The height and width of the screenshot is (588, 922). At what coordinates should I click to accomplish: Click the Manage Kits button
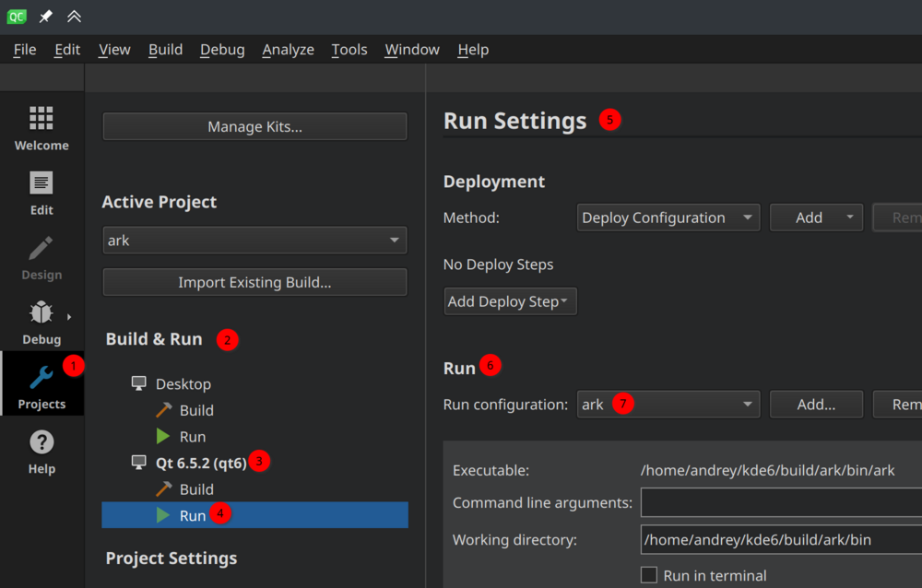point(254,126)
